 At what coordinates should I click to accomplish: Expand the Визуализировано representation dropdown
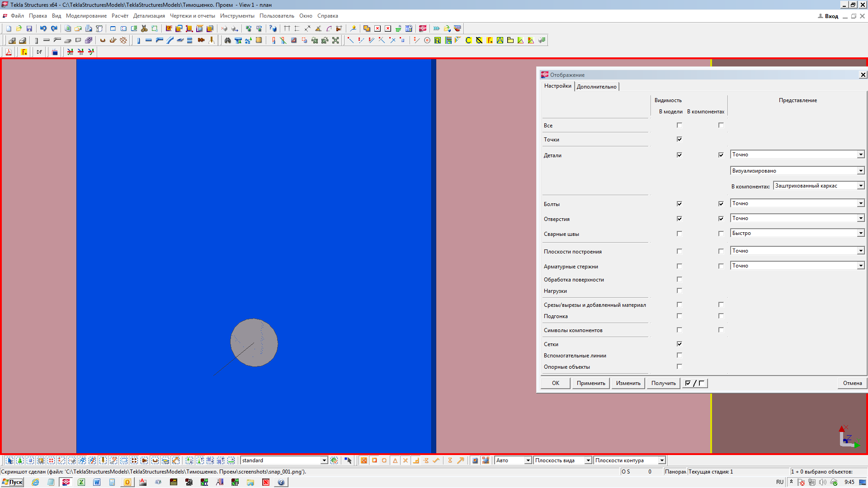point(860,171)
